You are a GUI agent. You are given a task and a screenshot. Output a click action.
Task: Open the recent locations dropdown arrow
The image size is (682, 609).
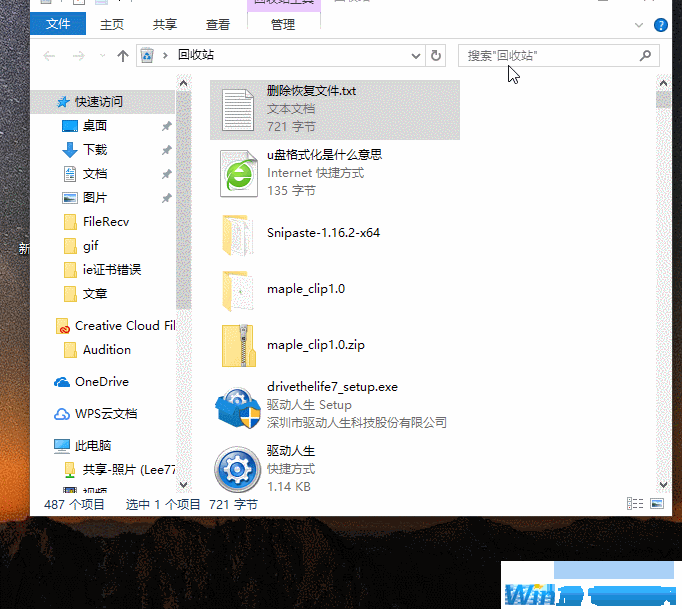pos(102,56)
